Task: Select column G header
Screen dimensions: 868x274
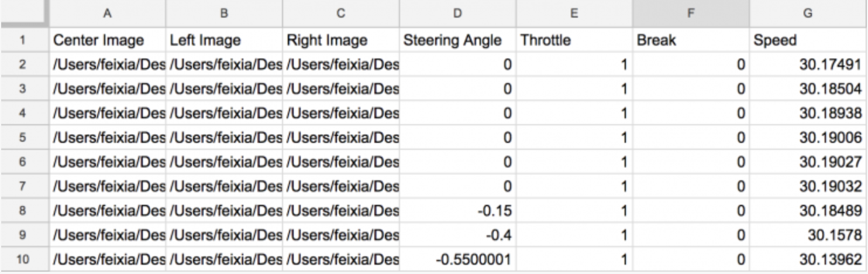Action: [x=808, y=13]
